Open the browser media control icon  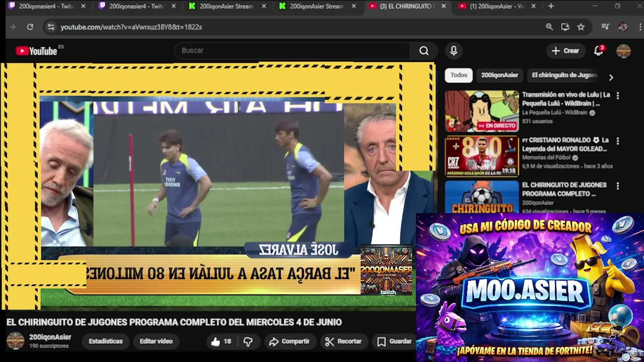tap(605, 27)
